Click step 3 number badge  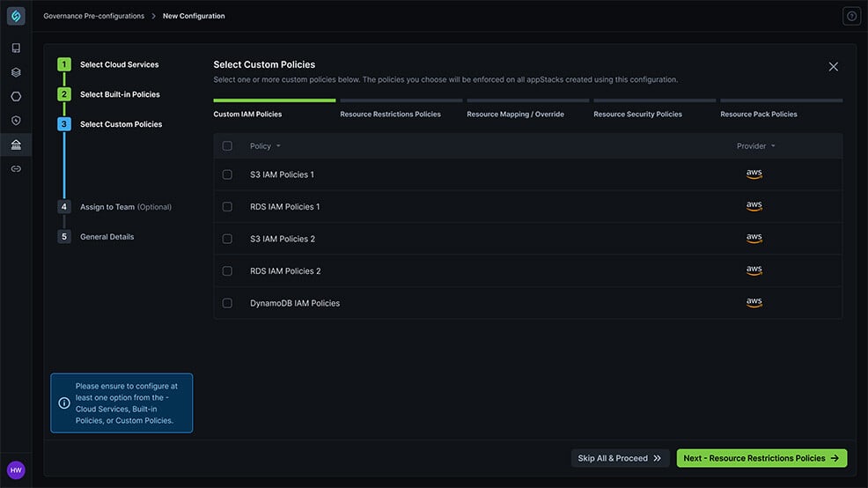point(64,124)
